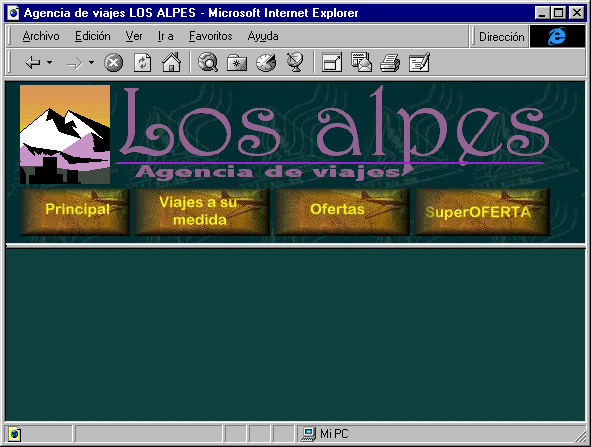Screen dimensions: 591x447
Task: Stop page loading with the X icon
Action: pyautogui.click(x=113, y=63)
